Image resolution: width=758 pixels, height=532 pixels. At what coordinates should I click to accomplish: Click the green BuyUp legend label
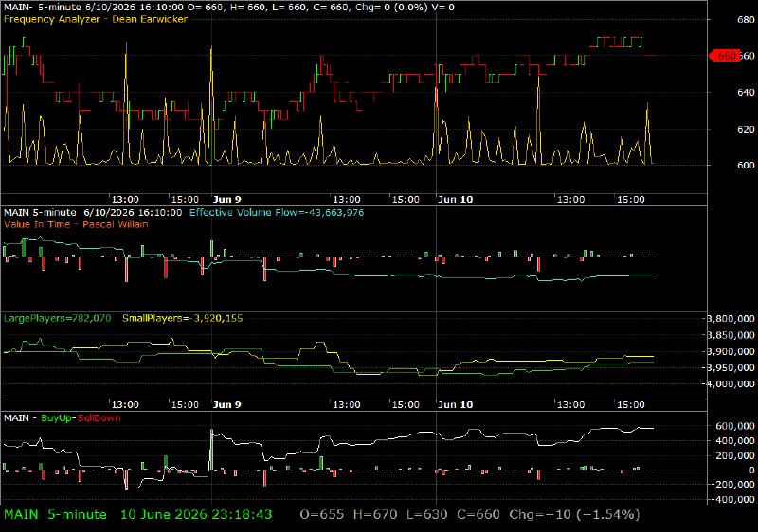coord(56,418)
